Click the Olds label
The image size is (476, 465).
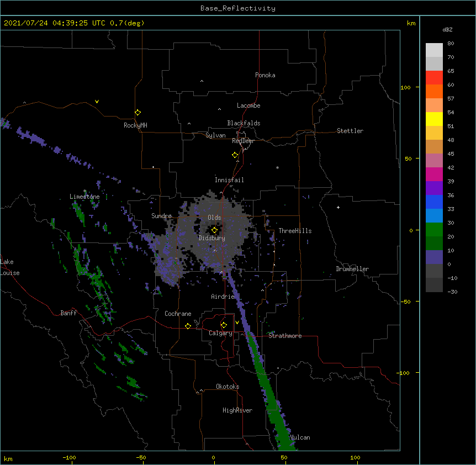coord(214,218)
